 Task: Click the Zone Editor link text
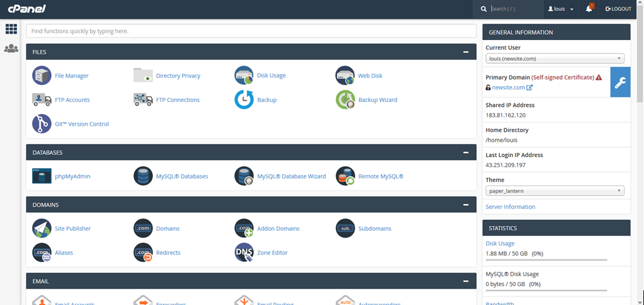[x=272, y=253]
